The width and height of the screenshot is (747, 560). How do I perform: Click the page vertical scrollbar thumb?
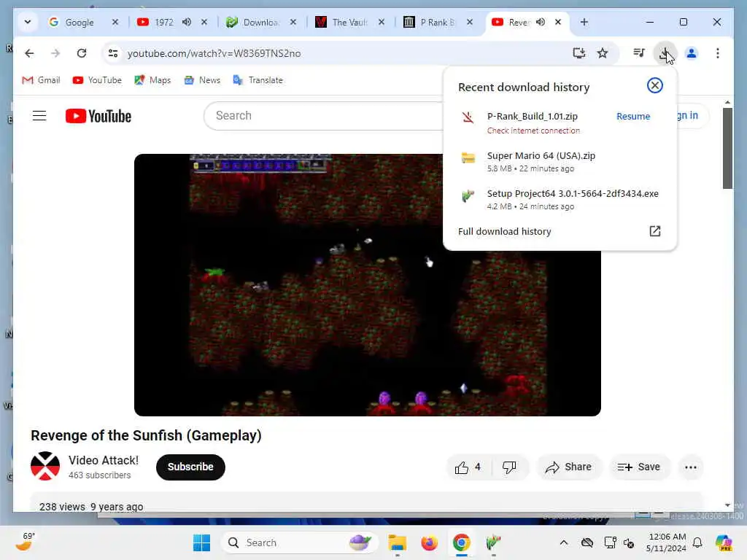pyautogui.click(x=727, y=148)
